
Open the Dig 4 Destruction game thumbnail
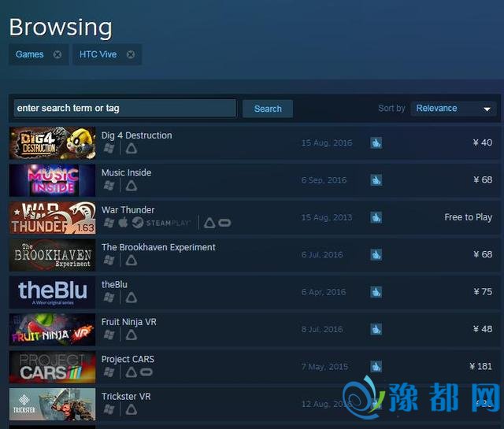click(53, 143)
